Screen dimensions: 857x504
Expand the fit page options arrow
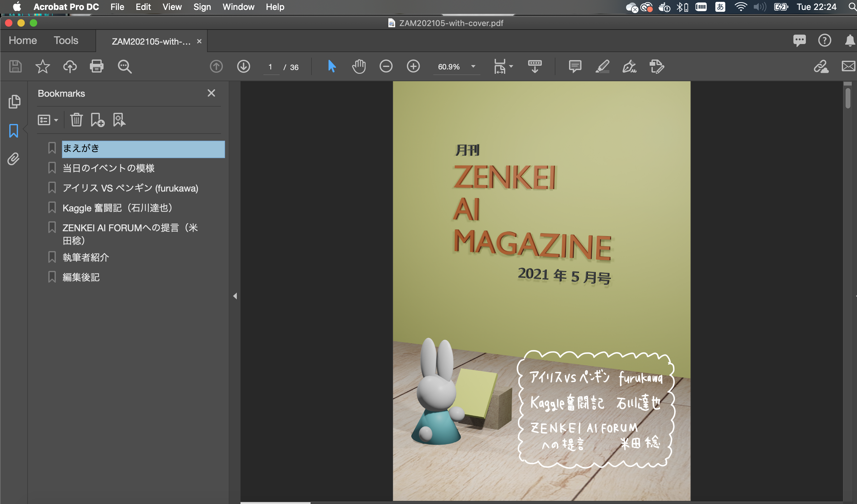[511, 66]
